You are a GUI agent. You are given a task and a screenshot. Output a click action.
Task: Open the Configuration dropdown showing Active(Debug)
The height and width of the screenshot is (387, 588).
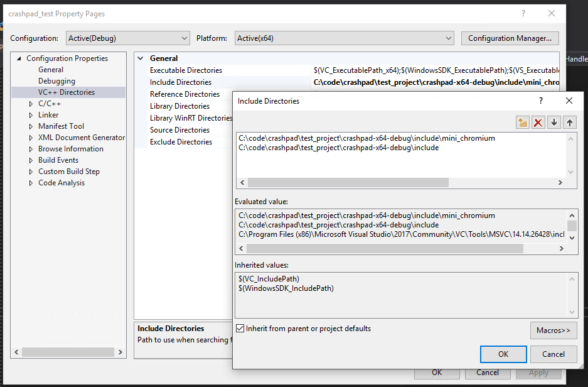click(184, 38)
